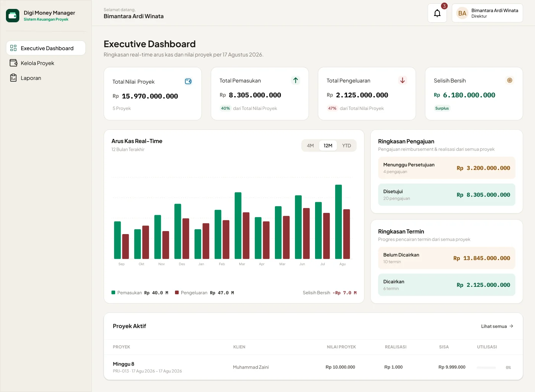Click client name Muhammad Zaini
Image resolution: width=535 pixels, height=392 pixels.
pyautogui.click(x=251, y=367)
